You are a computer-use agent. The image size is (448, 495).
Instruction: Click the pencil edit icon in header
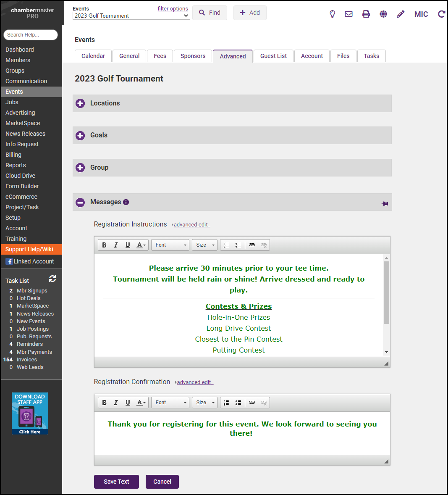(x=401, y=14)
